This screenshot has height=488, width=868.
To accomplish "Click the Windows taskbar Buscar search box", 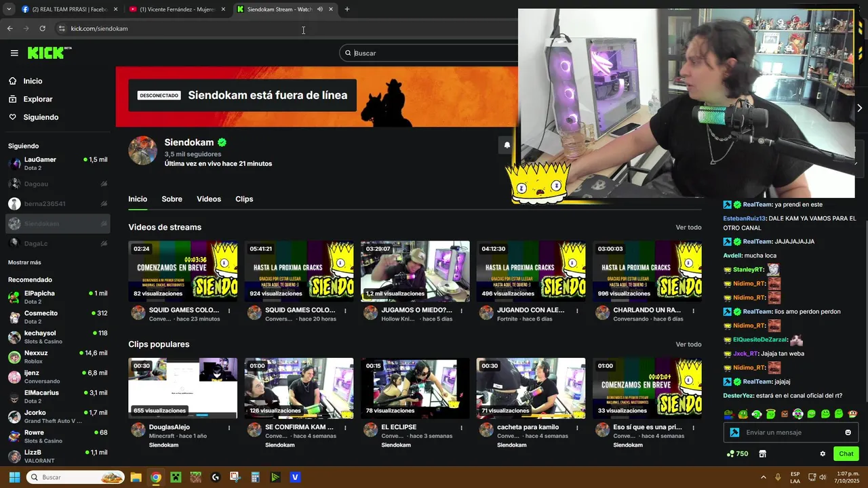I will (x=75, y=477).
